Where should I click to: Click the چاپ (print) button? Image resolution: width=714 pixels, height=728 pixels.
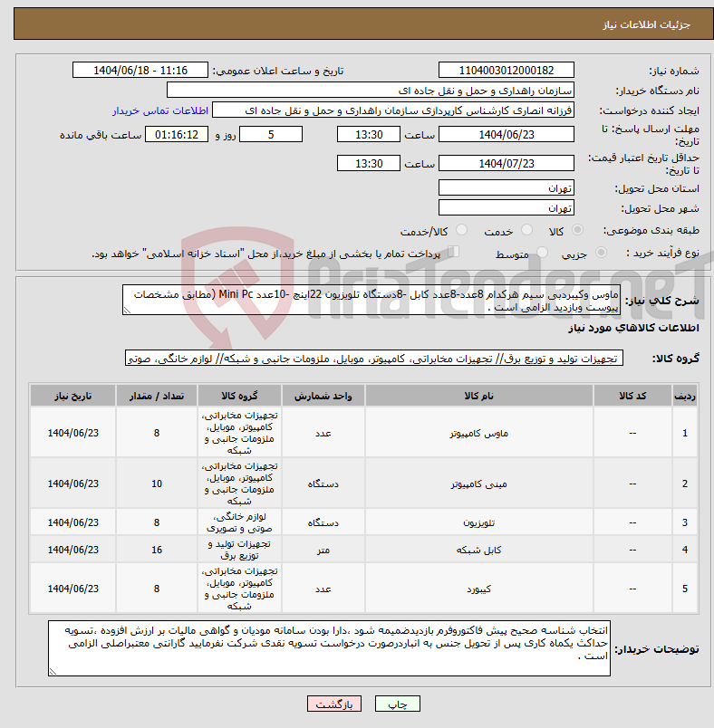(397, 704)
